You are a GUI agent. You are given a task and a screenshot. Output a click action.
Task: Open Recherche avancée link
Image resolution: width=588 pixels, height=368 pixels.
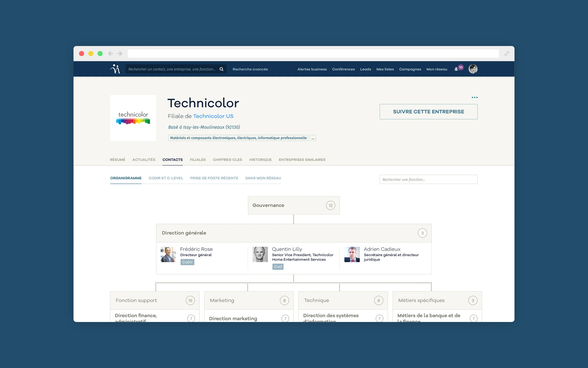coord(250,69)
